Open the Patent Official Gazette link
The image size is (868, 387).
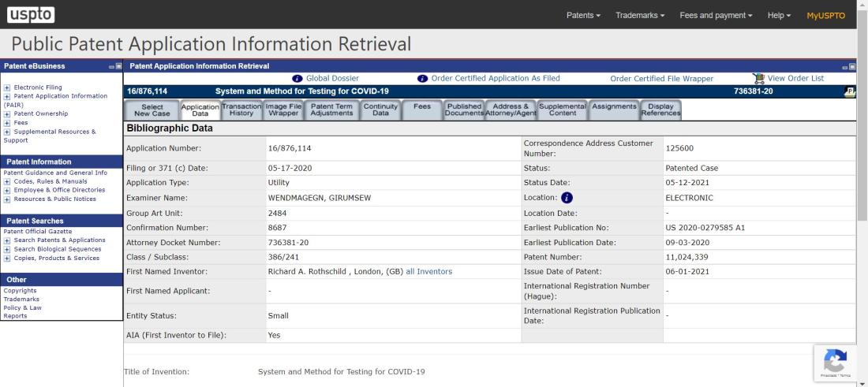point(38,232)
